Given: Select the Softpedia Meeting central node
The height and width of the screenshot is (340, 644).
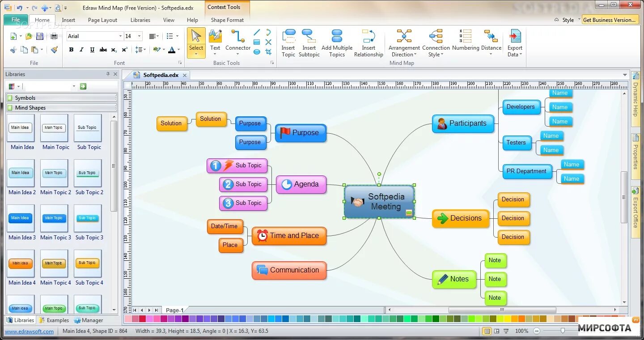Looking at the screenshot, I should pyautogui.click(x=379, y=202).
